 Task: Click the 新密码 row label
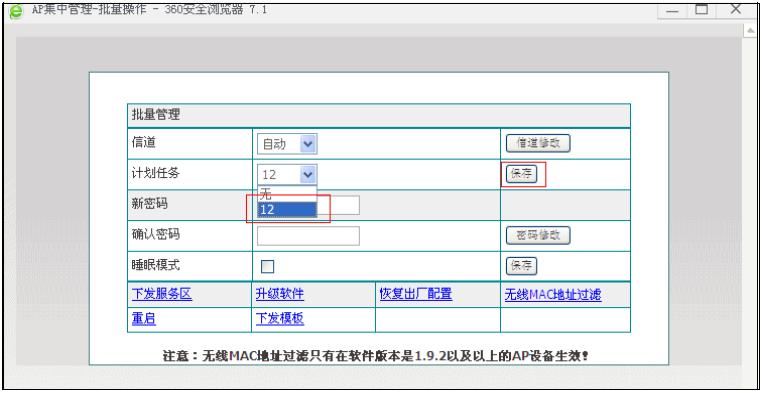coord(150,204)
